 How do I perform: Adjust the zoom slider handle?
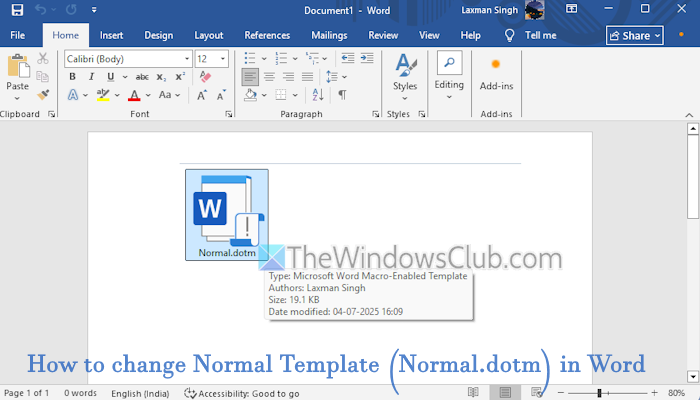tap(599, 393)
